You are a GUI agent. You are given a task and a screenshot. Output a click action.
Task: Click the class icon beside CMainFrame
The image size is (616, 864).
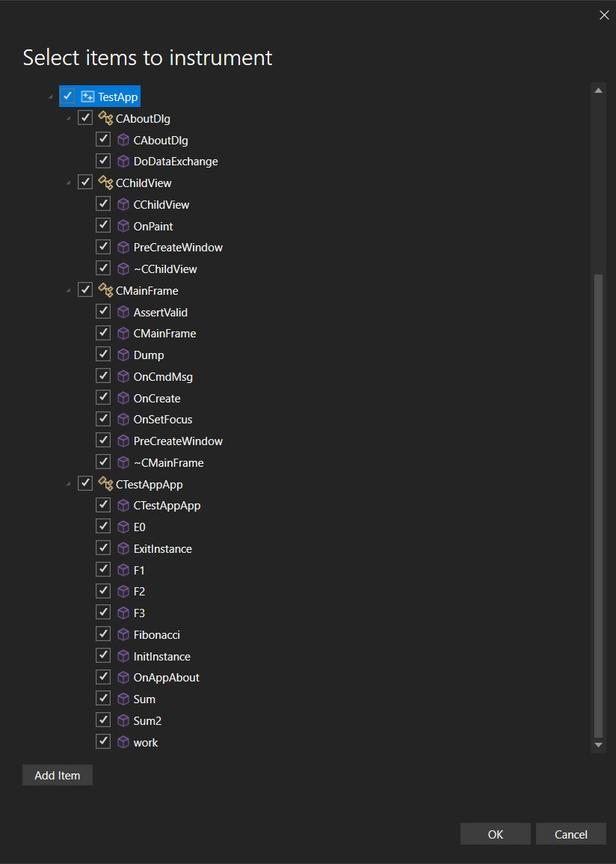105,289
